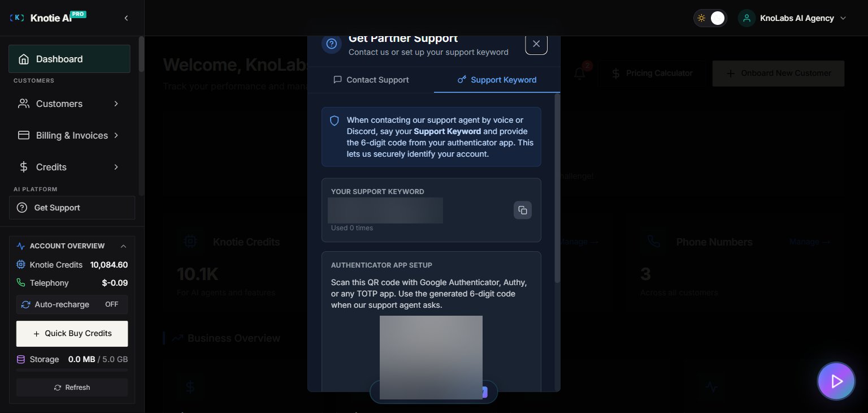Open Get Support in the sidebar
Viewport: 868px width, 413px height.
click(72, 208)
